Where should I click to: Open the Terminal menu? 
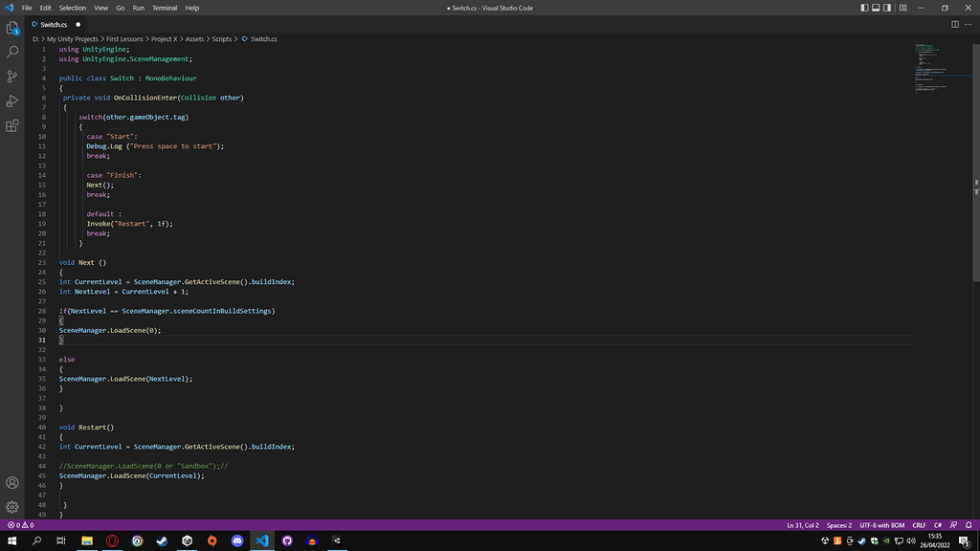[164, 8]
